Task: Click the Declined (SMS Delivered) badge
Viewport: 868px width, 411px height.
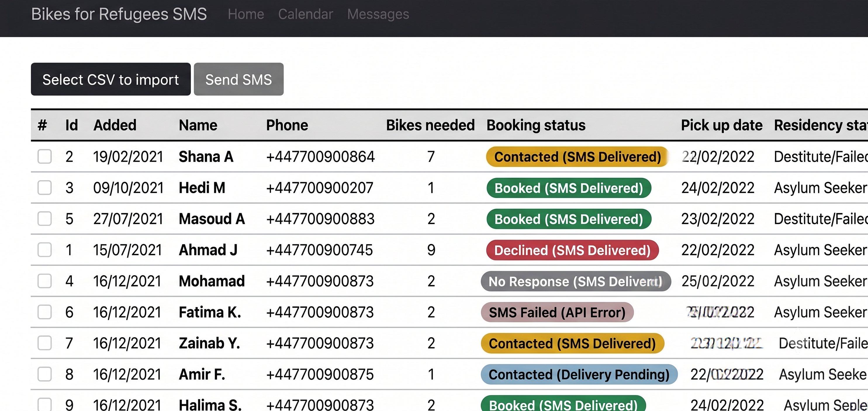Action: pyautogui.click(x=572, y=250)
